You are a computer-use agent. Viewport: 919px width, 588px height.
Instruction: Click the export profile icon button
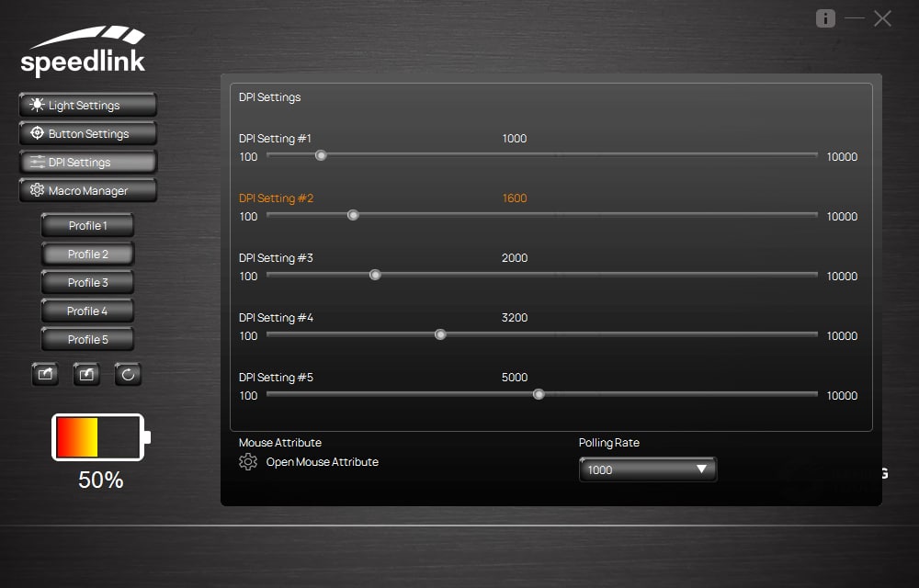[x=45, y=374]
